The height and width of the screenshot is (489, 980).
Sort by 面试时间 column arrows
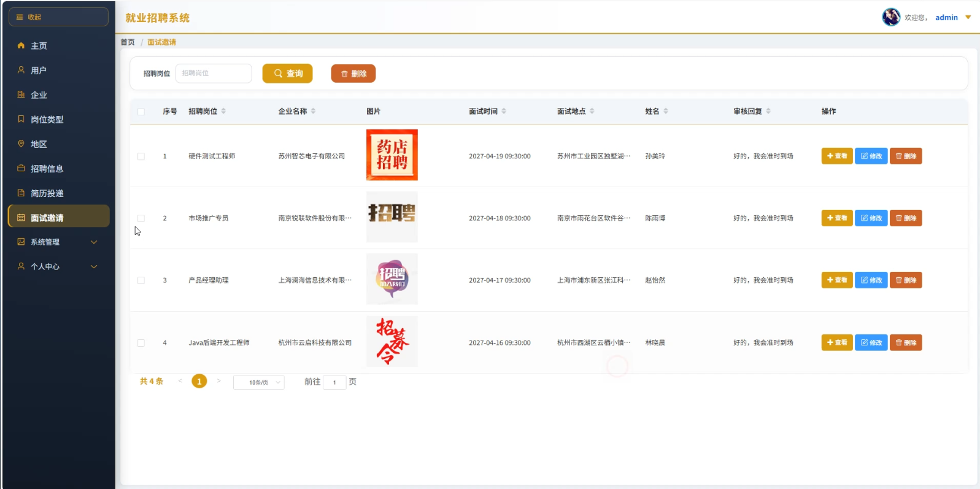504,111
